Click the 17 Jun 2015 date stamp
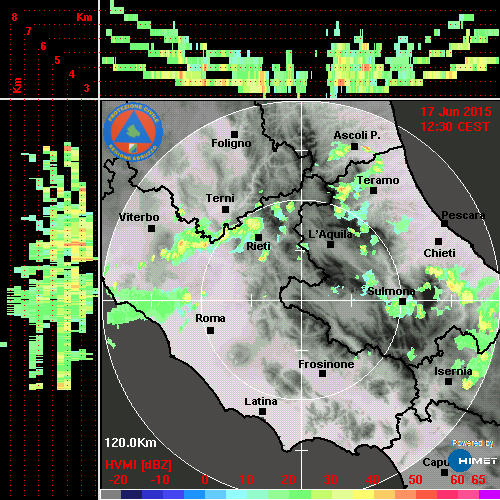This screenshot has width=500, height=500. click(x=456, y=112)
